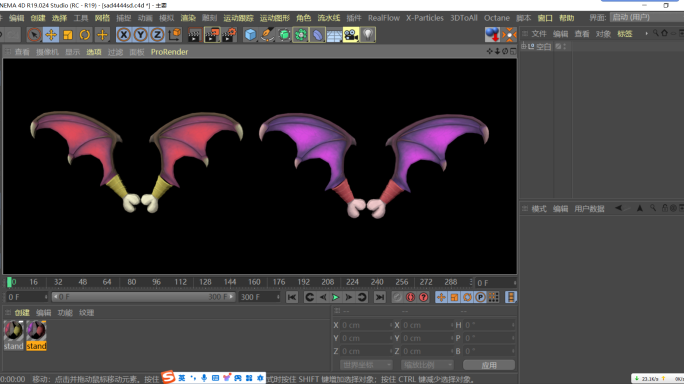Click the viewport pan move icon
This screenshot has height=384, width=684.
point(489,51)
